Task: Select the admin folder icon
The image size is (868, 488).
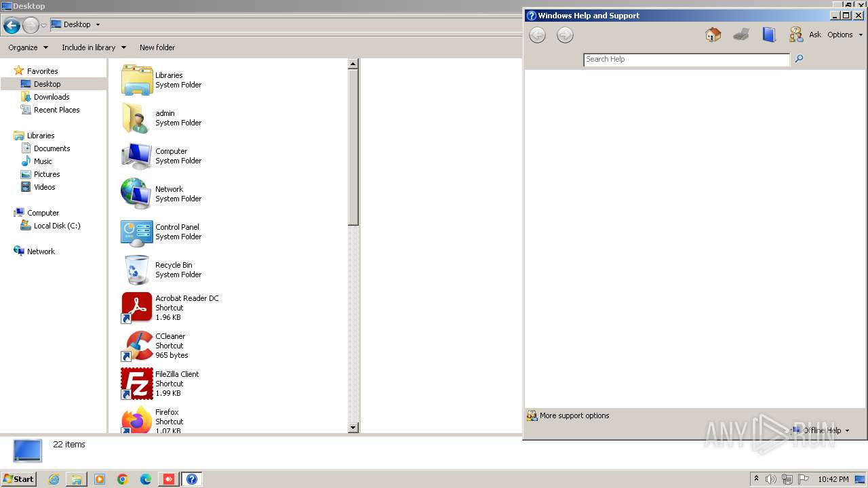Action: coord(137,118)
